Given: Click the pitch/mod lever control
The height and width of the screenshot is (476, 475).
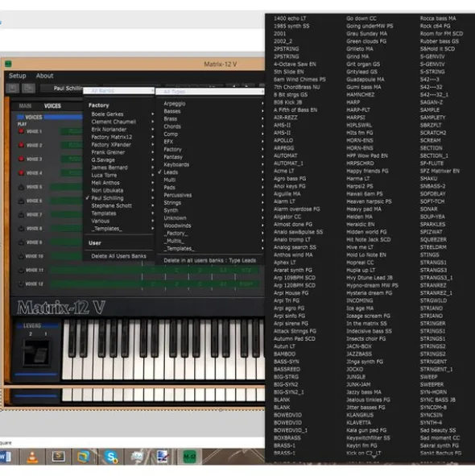Looking at the screenshot, I should pyautogui.click(x=36, y=353).
